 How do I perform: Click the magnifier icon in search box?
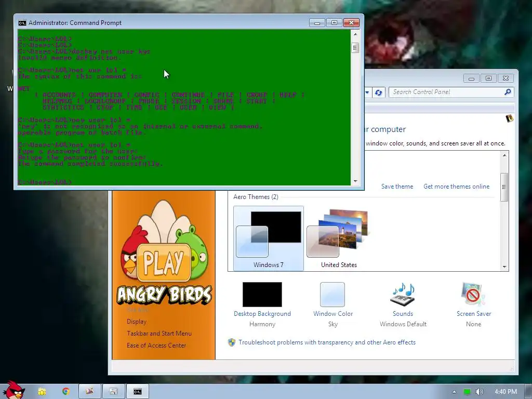tap(508, 92)
